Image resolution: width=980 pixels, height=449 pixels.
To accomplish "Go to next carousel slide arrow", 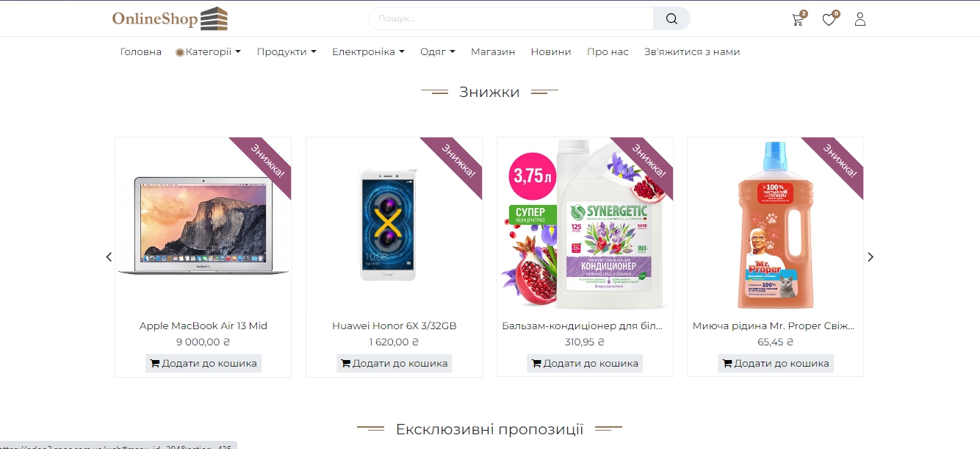I will tap(871, 256).
